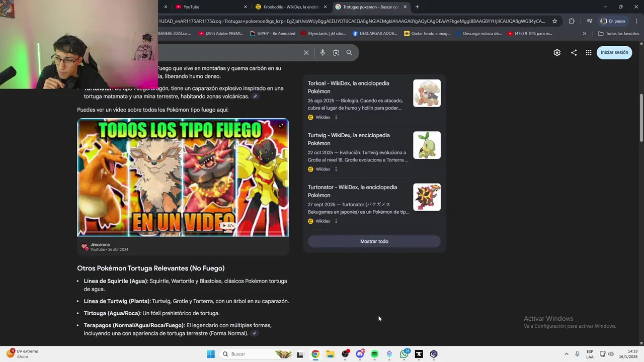This screenshot has height=362, width=644.
Task: Open Task View on the taskbar
Action: [x=300, y=354]
